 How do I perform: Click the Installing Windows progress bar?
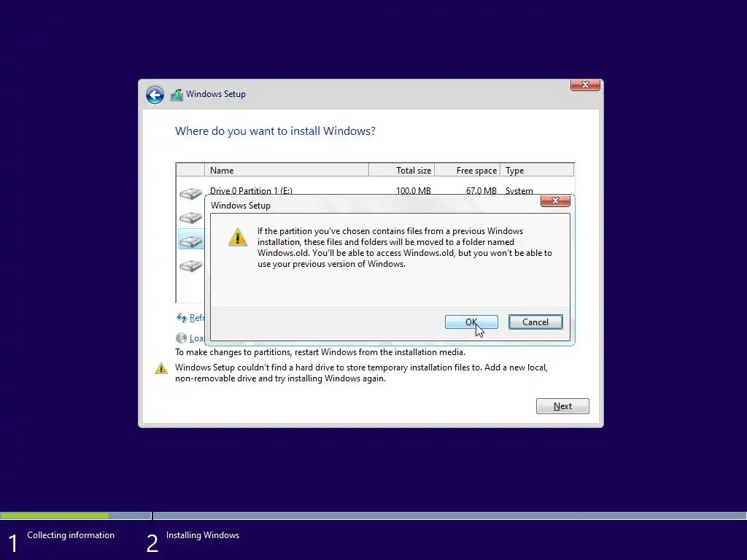(x=449, y=516)
